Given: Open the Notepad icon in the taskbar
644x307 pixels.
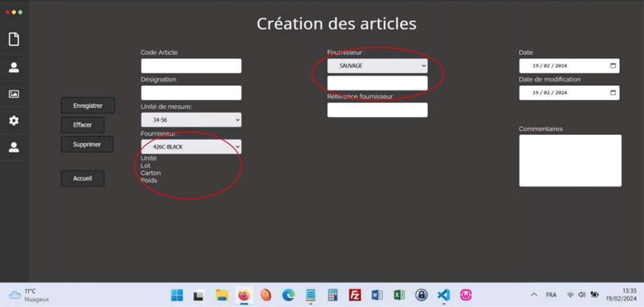Looking at the screenshot, I should pyautogui.click(x=310, y=295).
